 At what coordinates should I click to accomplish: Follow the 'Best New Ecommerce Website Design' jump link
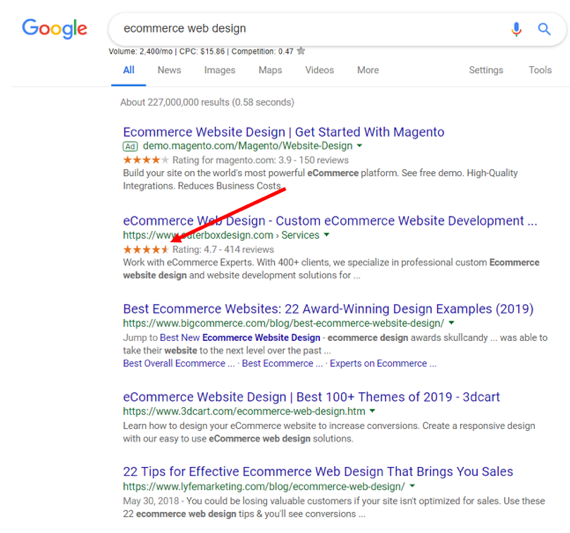tap(240, 338)
